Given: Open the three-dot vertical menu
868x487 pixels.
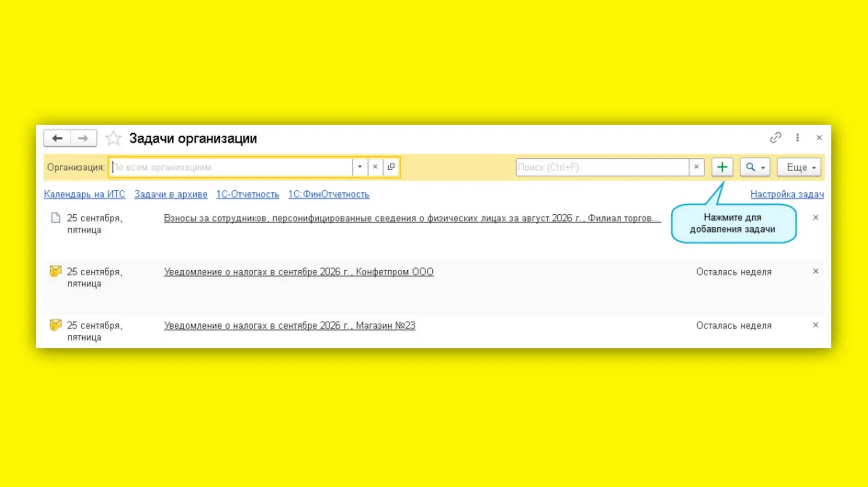Looking at the screenshot, I should [x=797, y=137].
